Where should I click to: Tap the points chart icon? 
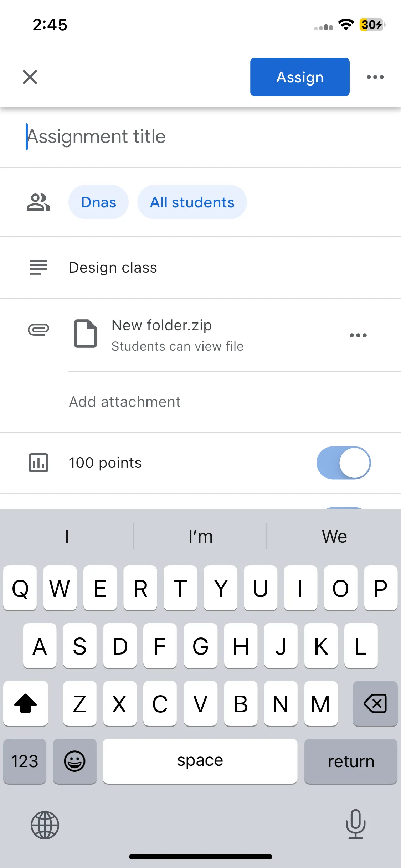(38, 463)
